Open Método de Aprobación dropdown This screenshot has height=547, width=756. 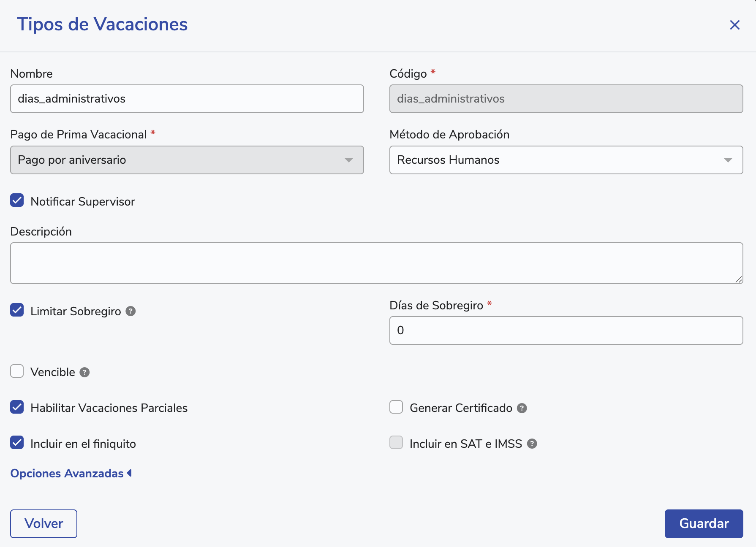(x=566, y=160)
